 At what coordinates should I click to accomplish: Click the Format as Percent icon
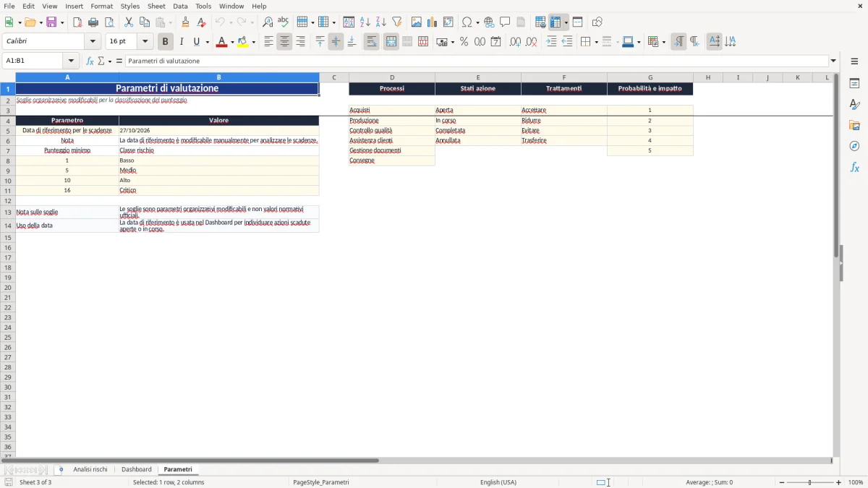coord(464,42)
